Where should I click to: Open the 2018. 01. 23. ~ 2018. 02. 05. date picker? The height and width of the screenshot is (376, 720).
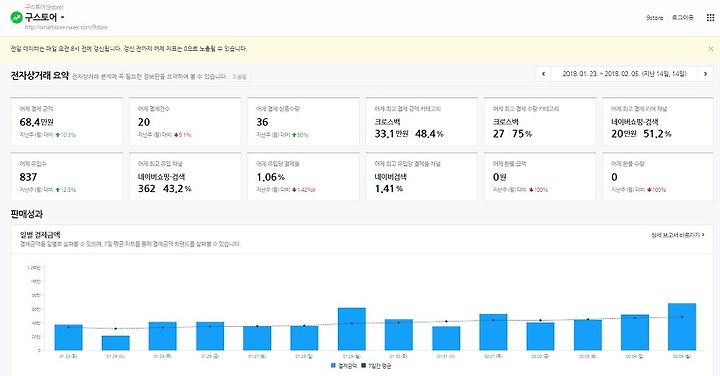tap(624, 73)
